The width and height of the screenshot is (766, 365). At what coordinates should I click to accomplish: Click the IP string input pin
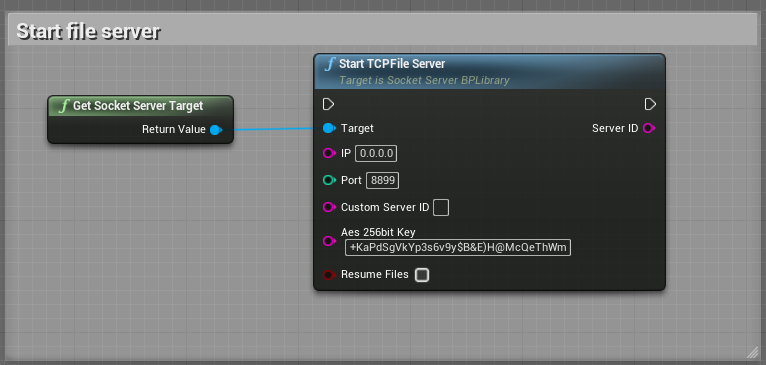(329, 153)
